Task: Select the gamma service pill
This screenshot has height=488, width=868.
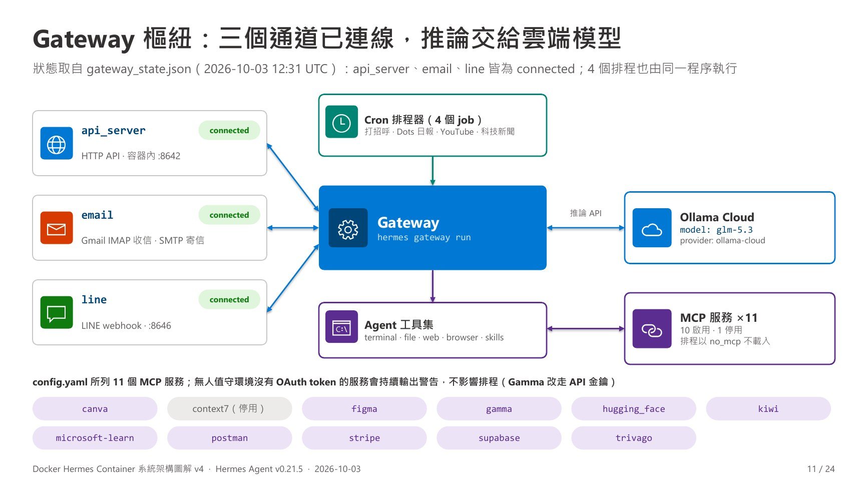Action: [x=499, y=409]
